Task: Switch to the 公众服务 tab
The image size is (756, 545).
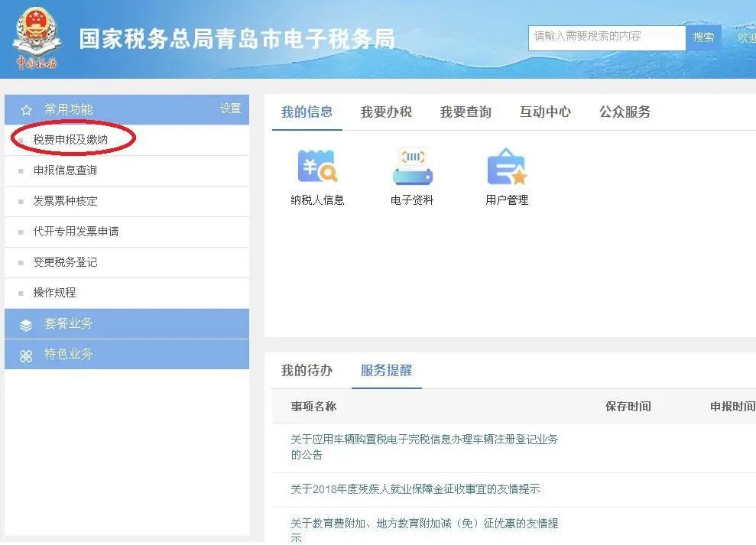Action: coord(625,112)
